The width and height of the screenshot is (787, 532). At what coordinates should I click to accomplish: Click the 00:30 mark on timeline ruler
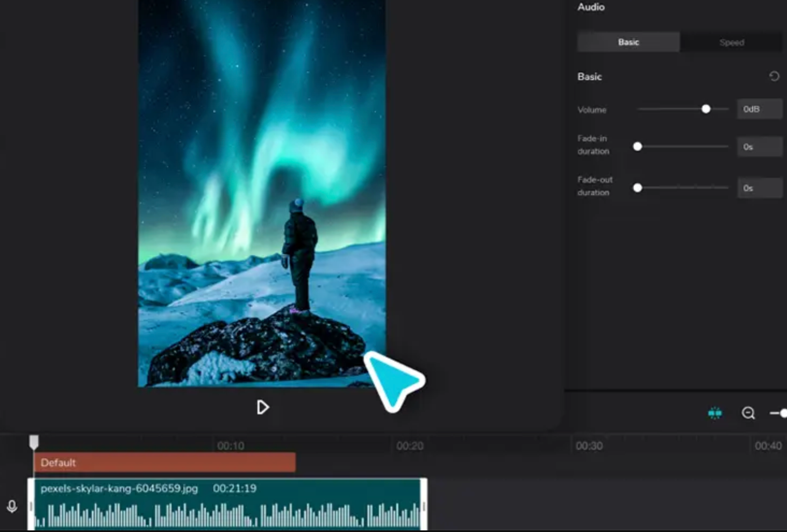pos(589,446)
